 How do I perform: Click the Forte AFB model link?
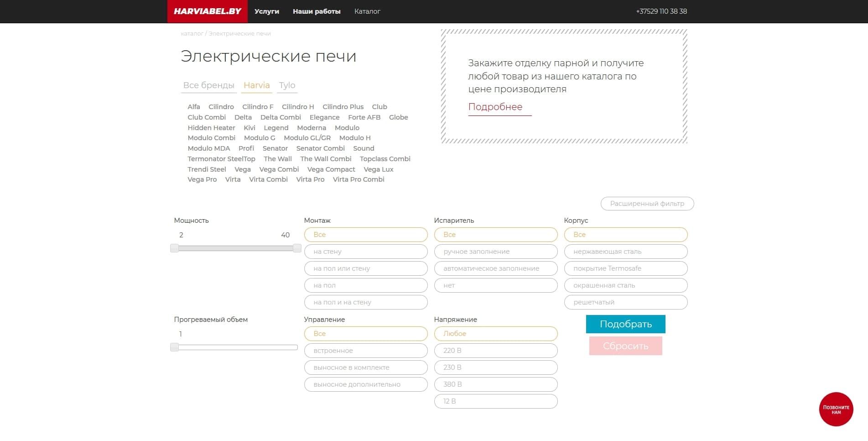pos(364,117)
